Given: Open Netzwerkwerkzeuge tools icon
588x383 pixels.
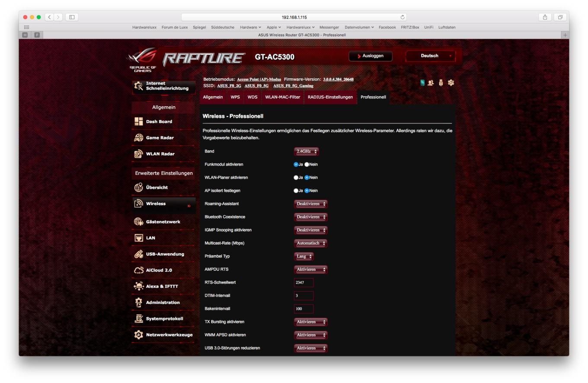Looking at the screenshot, I should coord(138,335).
